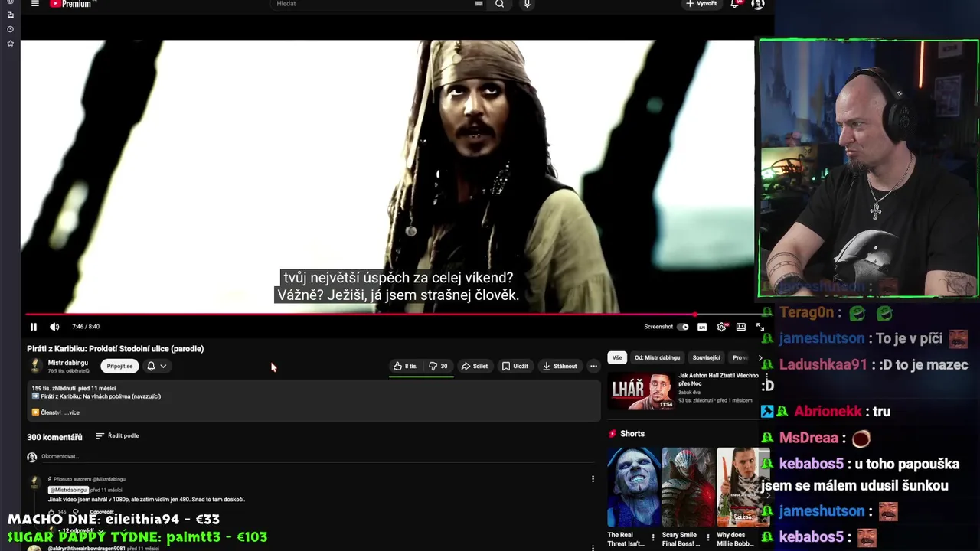This screenshot has width=980, height=551.
Task: Click the history clock icon in the browser sidebar
Action: point(10,29)
